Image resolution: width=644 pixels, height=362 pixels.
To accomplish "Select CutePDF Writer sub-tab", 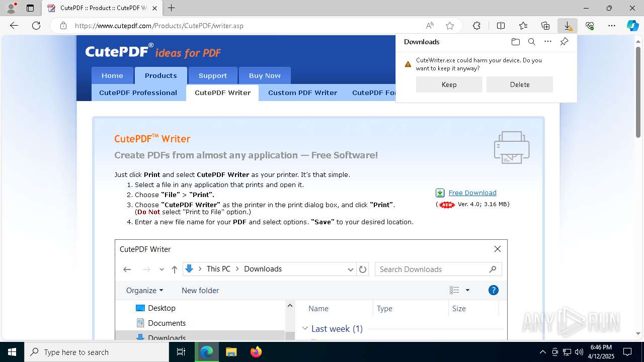I will [x=222, y=93].
